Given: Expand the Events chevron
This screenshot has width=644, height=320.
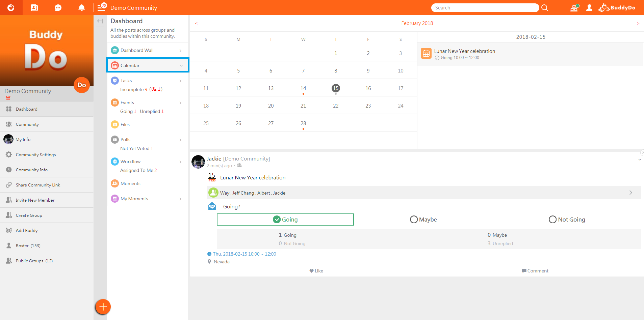Looking at the screenshot, I should click(181, 103).
